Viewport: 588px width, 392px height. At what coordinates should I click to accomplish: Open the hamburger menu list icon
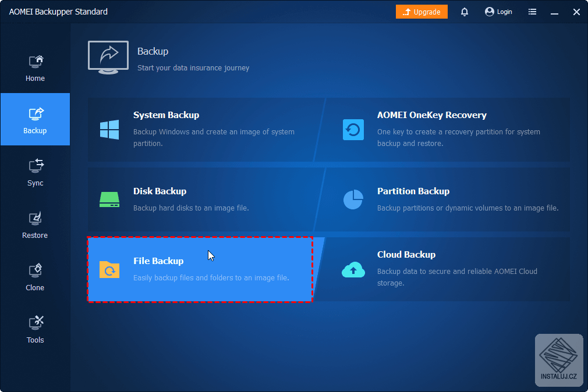pos(532,12)
